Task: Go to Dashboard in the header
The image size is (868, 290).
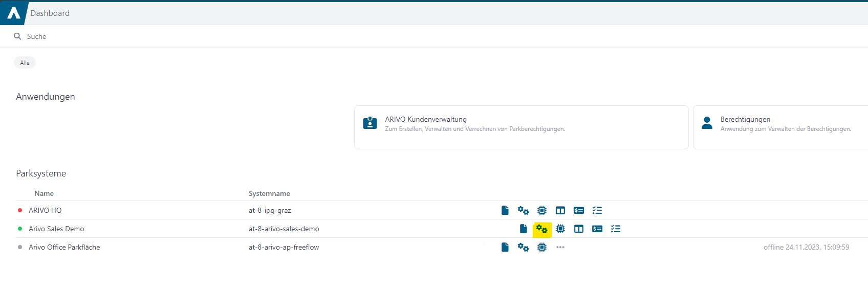Action: point(50,13)
